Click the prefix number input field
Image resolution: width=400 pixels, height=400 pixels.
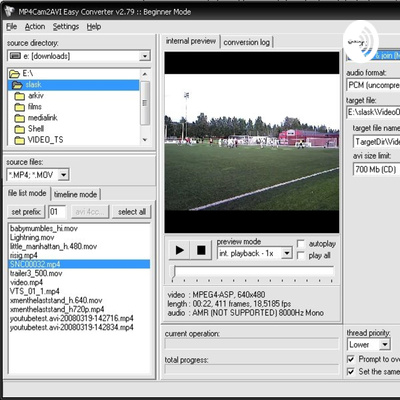(57, 212)
